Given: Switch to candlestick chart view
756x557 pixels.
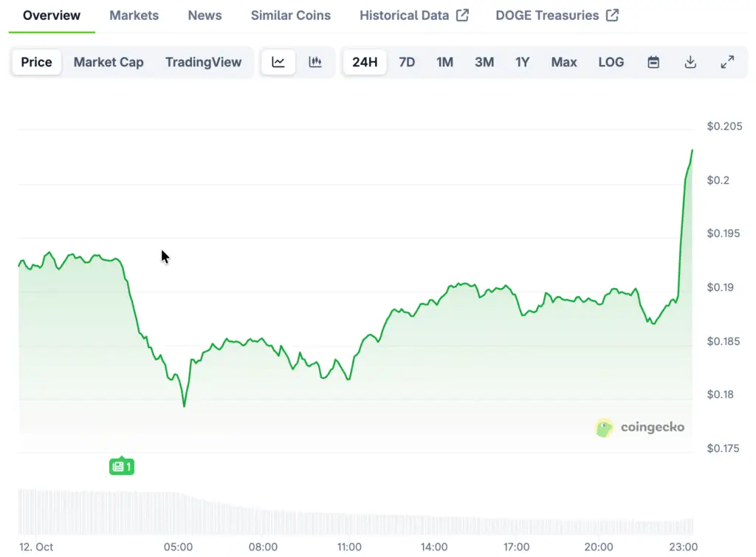Looking at the screenshot, I should click(x=315, y=62).
